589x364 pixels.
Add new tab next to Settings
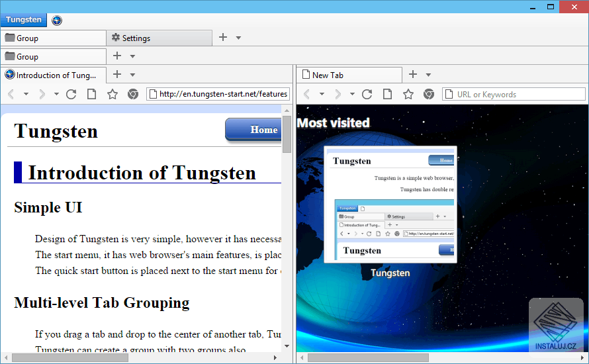pos(223,37)
